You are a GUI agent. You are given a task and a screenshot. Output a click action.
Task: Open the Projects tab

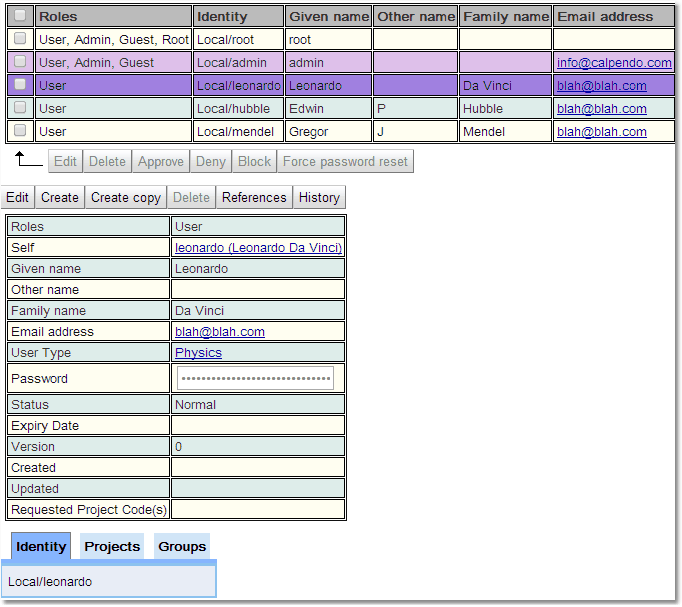click(x=112, y=546)
